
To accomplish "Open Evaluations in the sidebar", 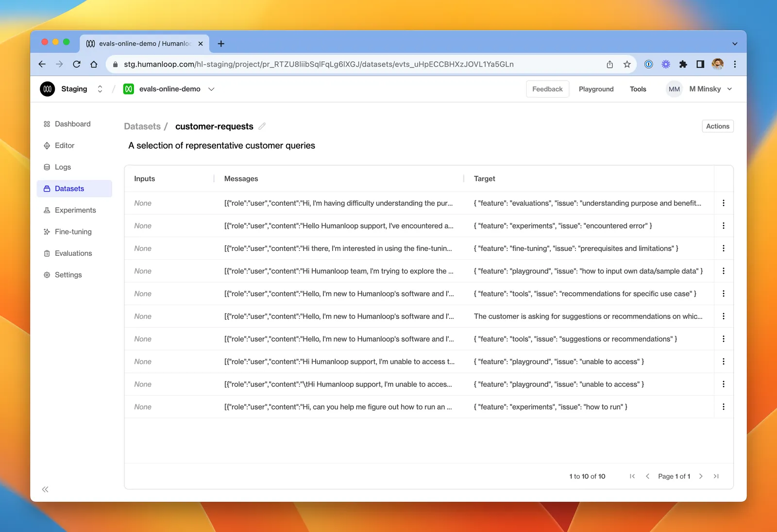I will click(x=74, y=253).
